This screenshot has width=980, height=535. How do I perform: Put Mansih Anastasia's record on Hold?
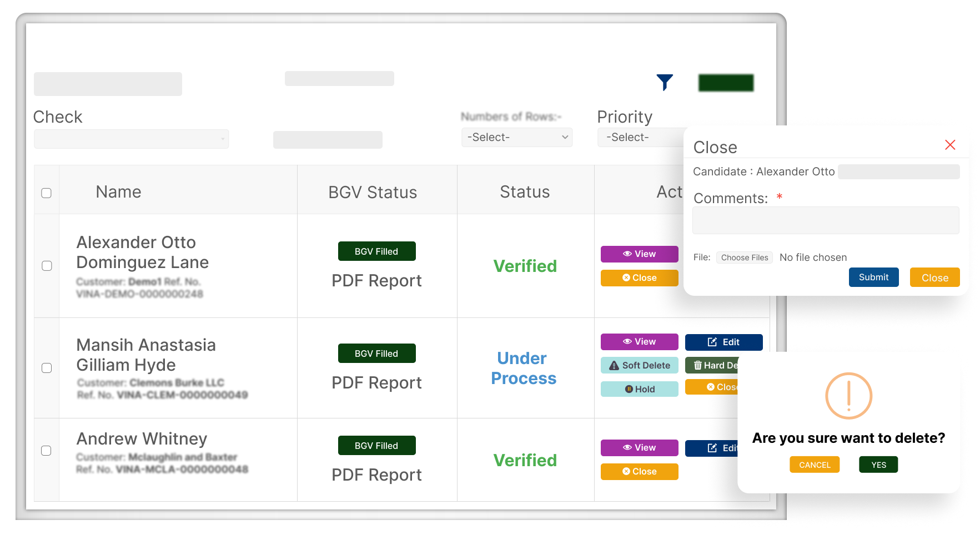point(639,390)
